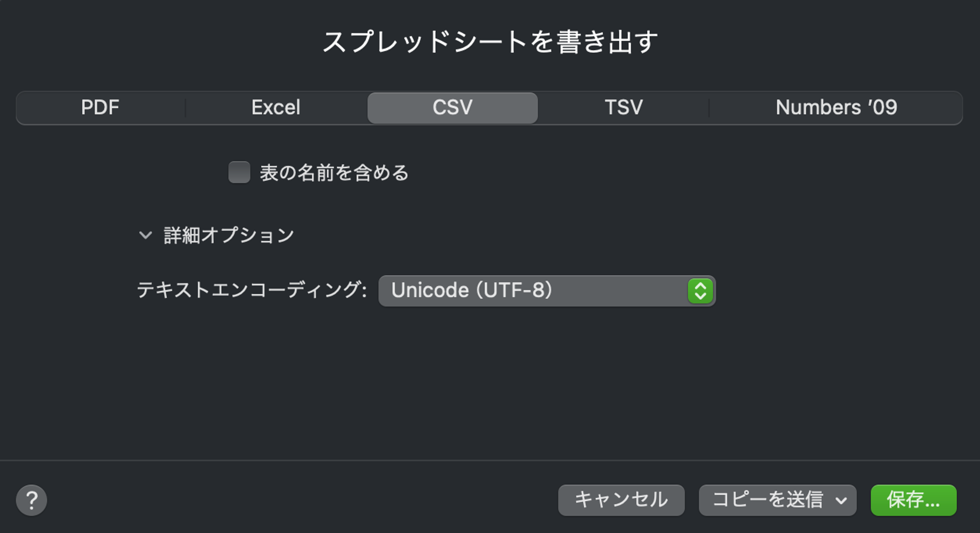Screen dimensions: 980x533
Task: Open help with the question mark button
Action: pyautogui.click(x=31, y=500)
